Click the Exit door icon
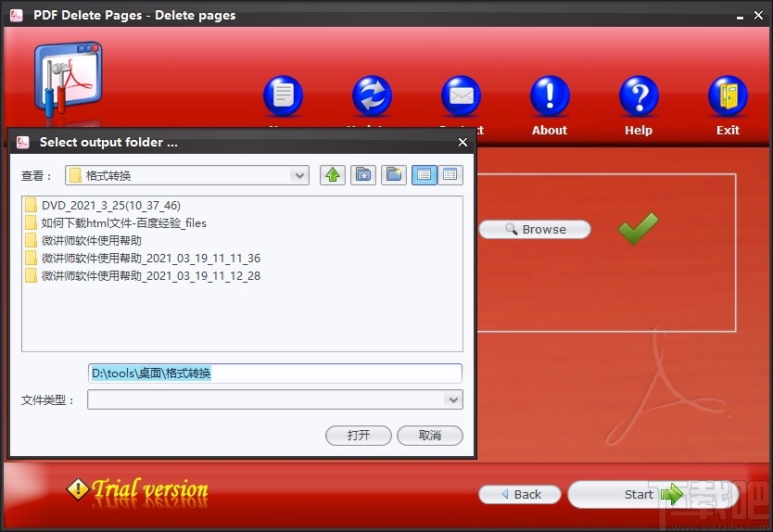Screen dimensions: 773x532 pos(728,96)
